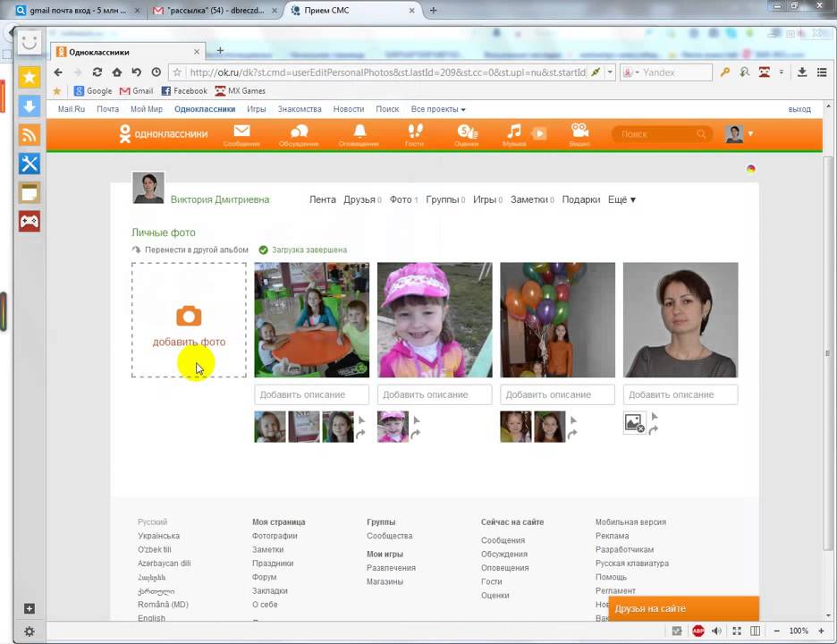837x644 pixels.
Task: Open the Music note icon
Action: [514, 131]
